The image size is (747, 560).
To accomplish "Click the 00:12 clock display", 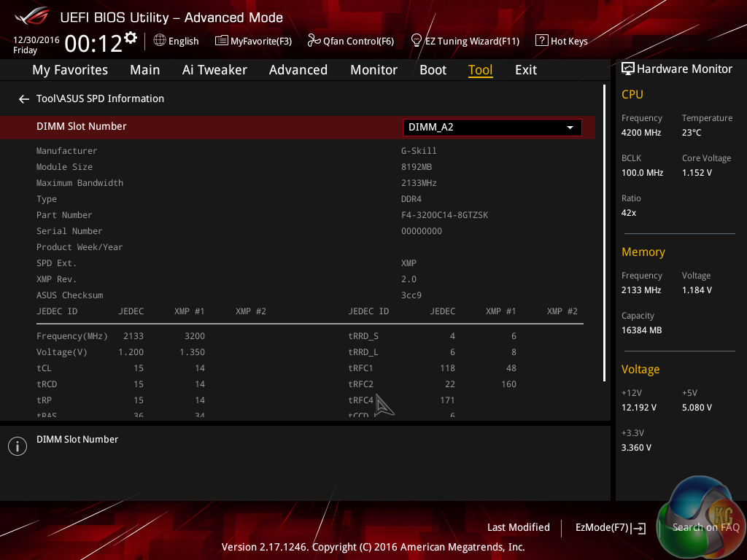I will (93, 44).
